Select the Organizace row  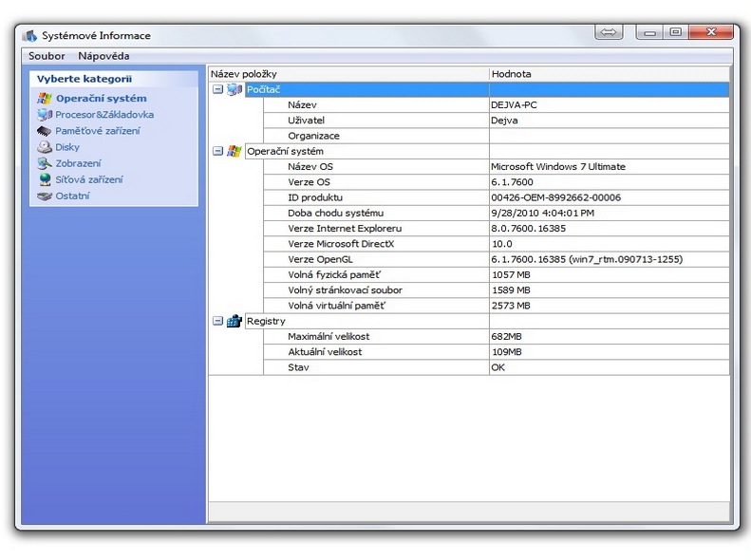point(497,136)
